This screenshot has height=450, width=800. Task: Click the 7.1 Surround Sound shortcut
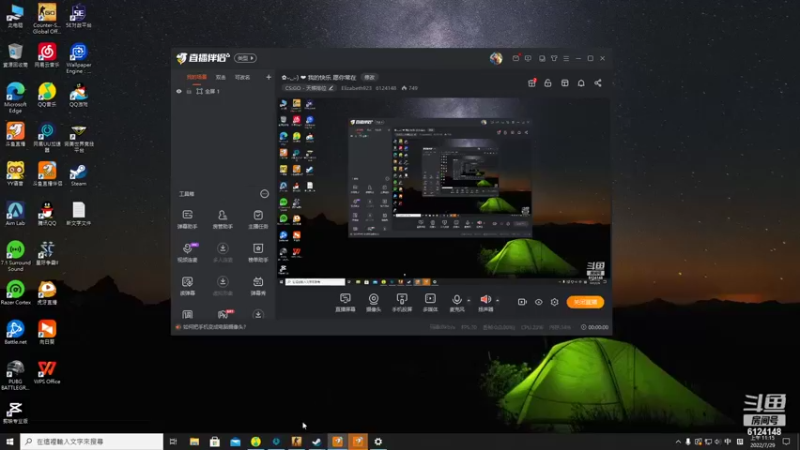[15, 256]
